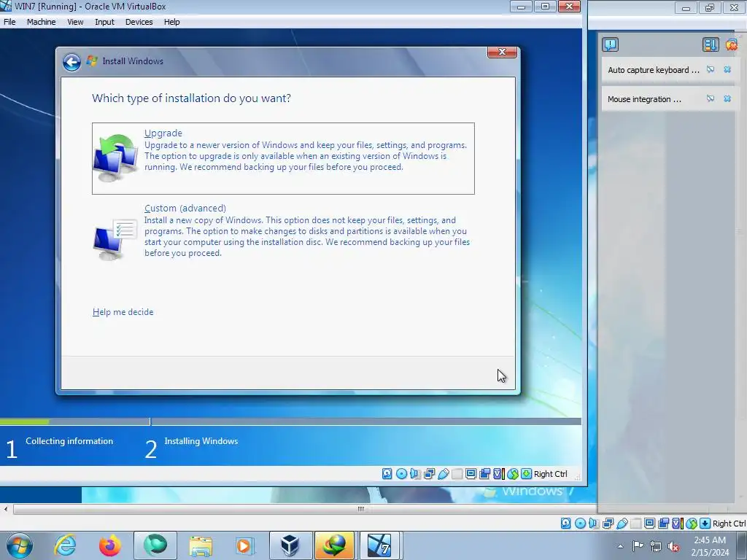This screenshot has width=747, height=560.
Task: Switch to VirtualBox cube taskbar button
Action: coord(290,545)
